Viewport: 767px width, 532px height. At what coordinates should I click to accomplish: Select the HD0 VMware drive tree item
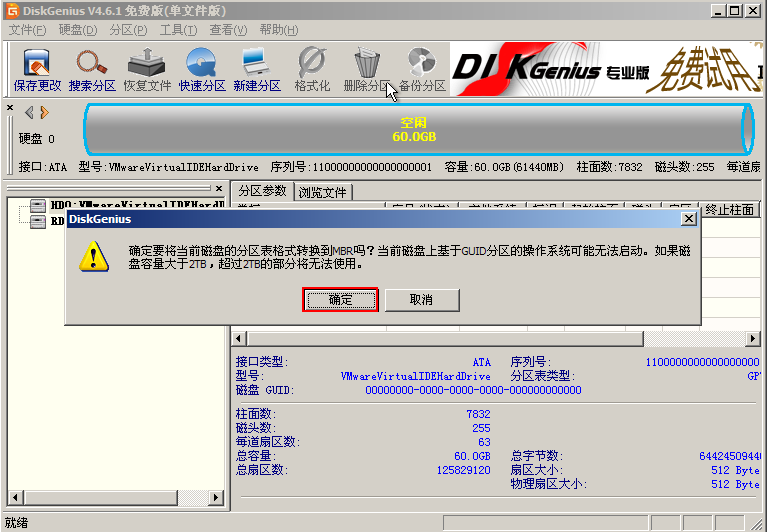tap(127, 205)
